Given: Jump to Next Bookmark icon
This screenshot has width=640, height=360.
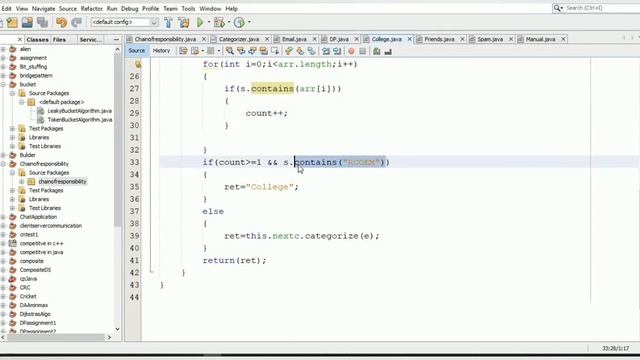Looking at the screenshot, I should [x=300, y=51].
